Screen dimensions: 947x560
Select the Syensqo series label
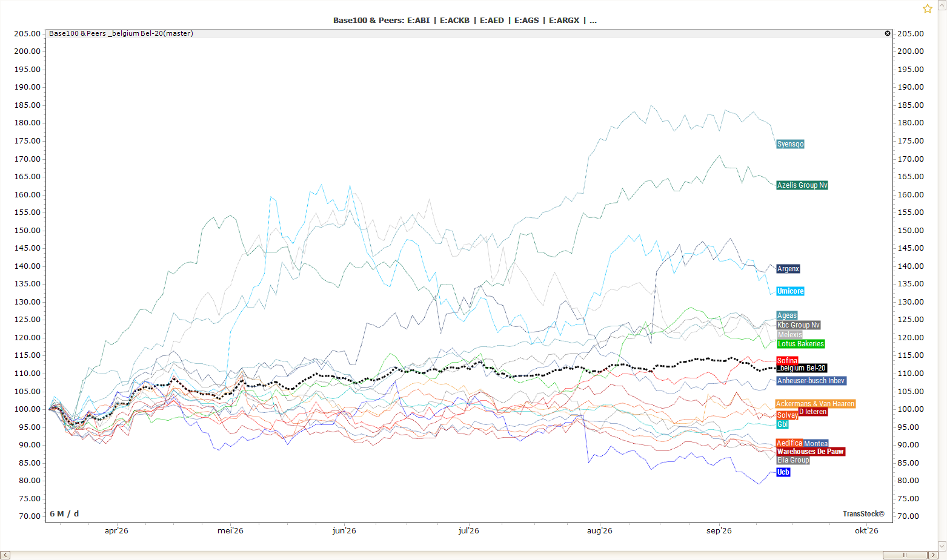tap(790, 144)
